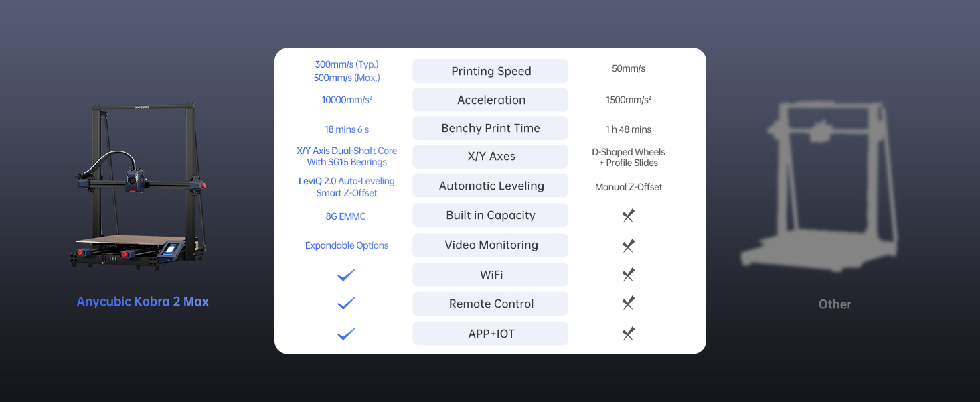Click the LeviQ 2.0 Auto-Leveling text
The width and height of the screenshot is (980, 402).
click(x=347, y=181)
